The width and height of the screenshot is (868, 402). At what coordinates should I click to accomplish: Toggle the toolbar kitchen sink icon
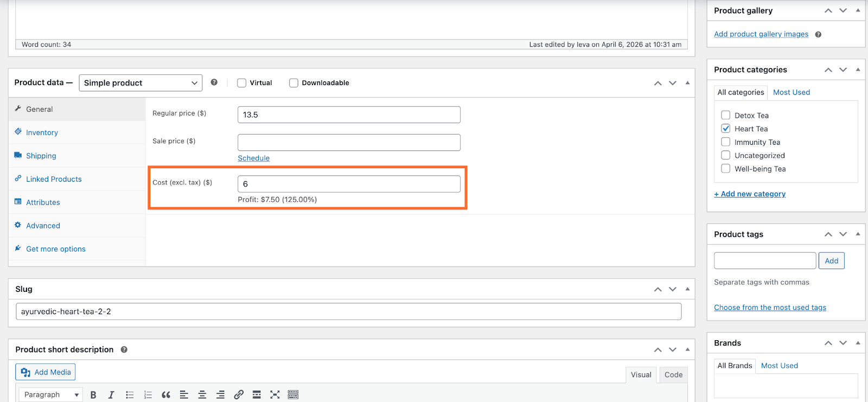point(293,394)
